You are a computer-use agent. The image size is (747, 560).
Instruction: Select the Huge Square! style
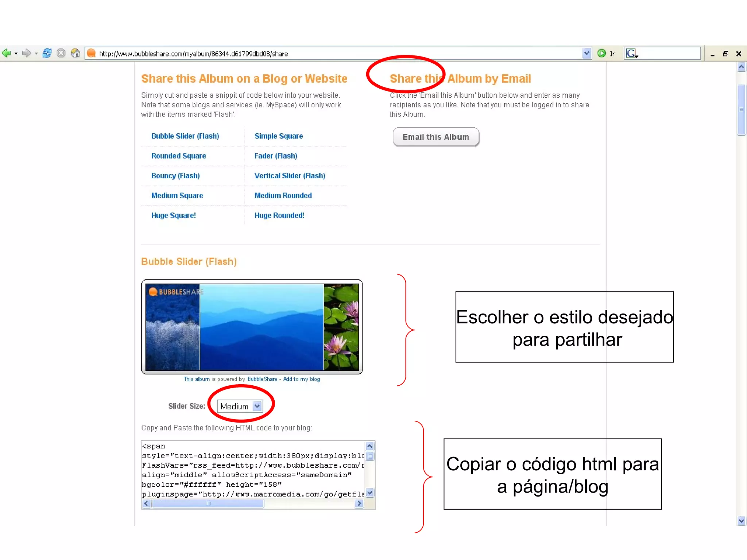pos(173,215)
